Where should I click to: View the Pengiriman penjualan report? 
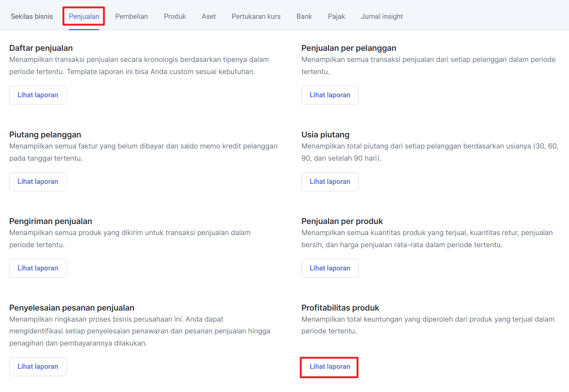tap(38, 268)
